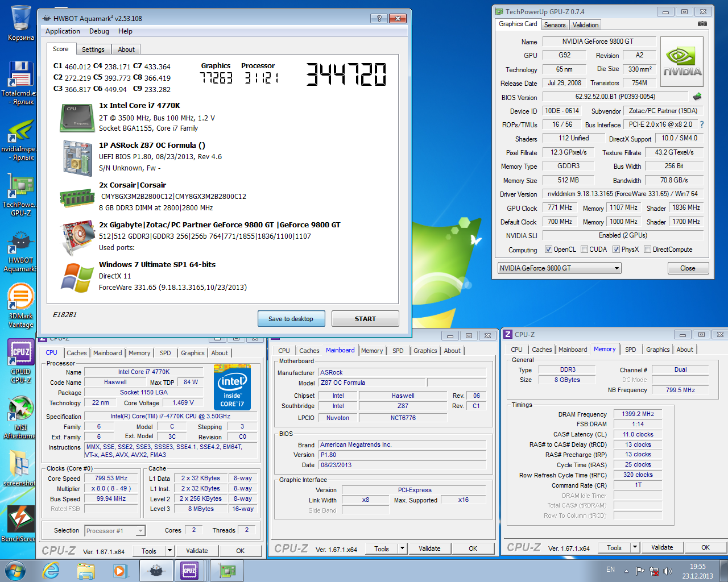Click the Intel Core i7 logo in CPU-Z
Viewport: 728px width, 582px height.
point(232,388)
